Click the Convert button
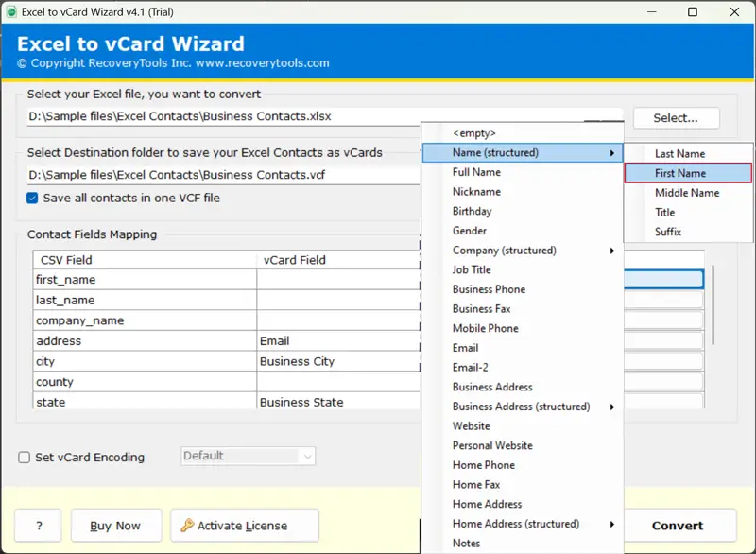756x554 pixels. click(678, 526)
